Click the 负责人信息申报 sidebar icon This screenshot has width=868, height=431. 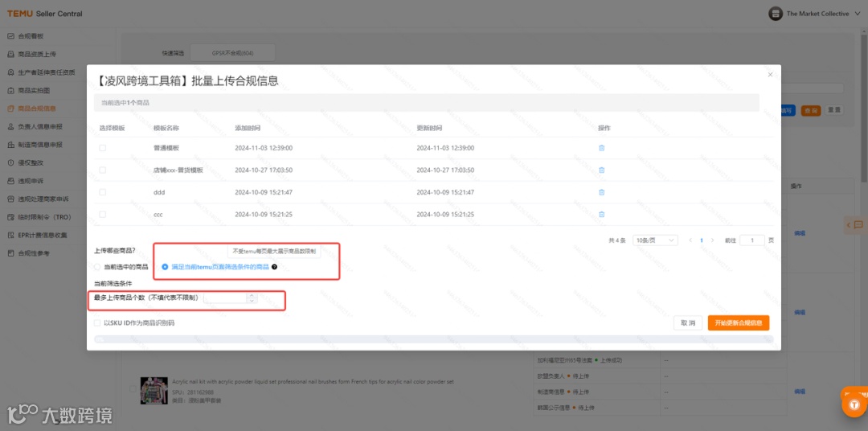click(x=11, y=126)
